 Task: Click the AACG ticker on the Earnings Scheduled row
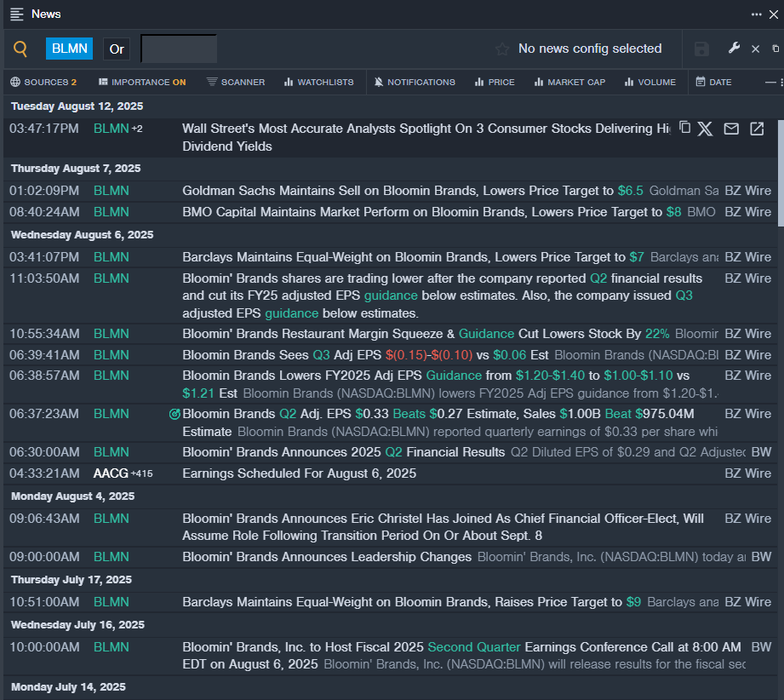click(x=111, y=473)
